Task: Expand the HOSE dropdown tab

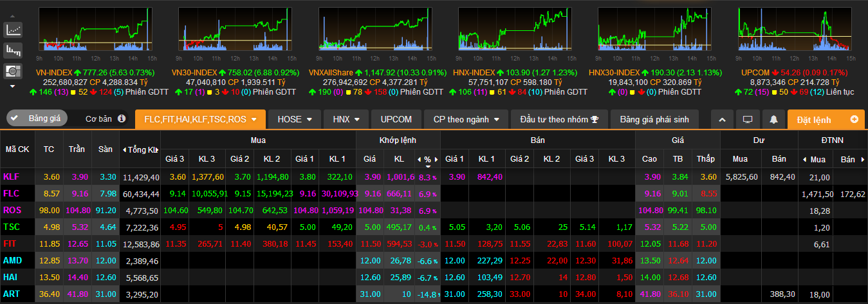Action: pyautogui.click(x=295, y=119)
